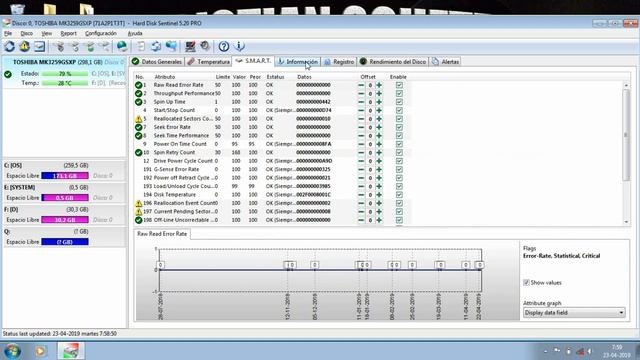This screenshot has width=640, height=360.
Task: Click the speech bubbles toolbar icon
Action: (171, 47)
